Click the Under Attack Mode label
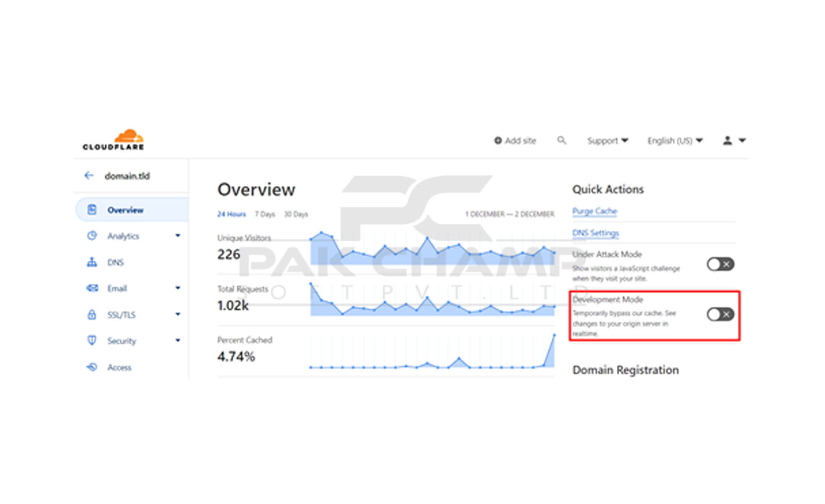The height and width of the screenshot is (504, 825). tap(607, 254)
